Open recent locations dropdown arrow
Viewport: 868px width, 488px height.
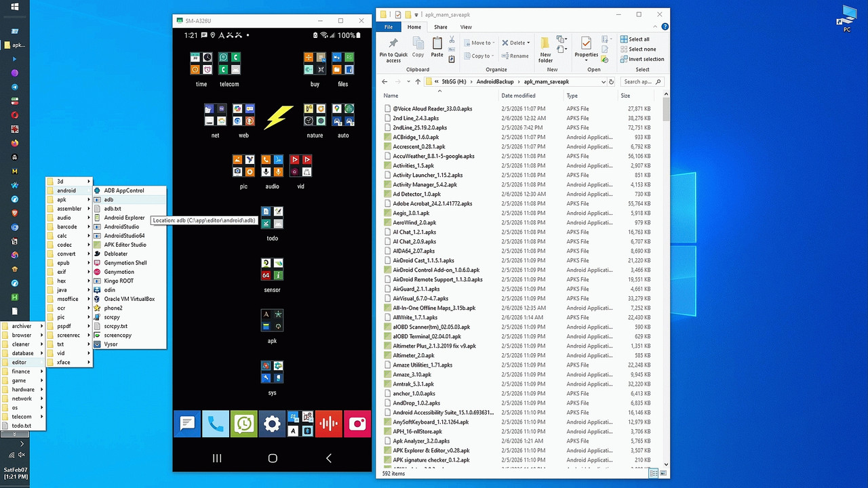(409, 81)
